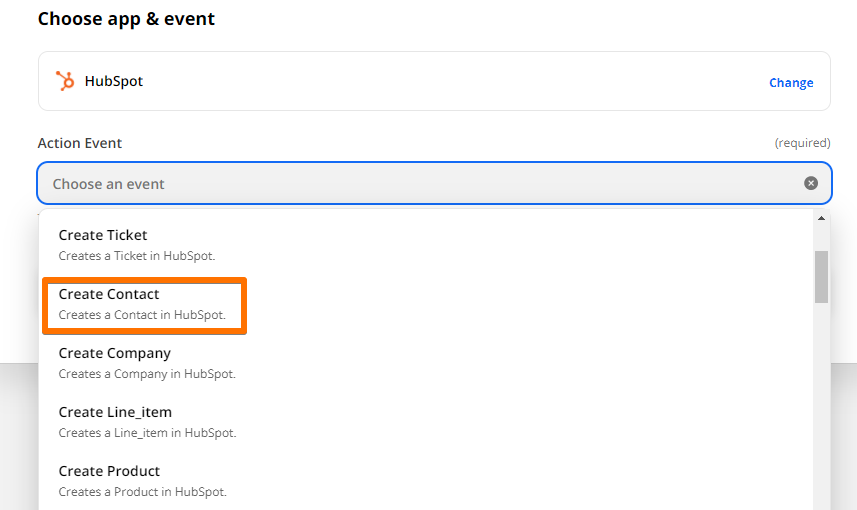Click the 'Creates a Contact in HubSpot.' description
Image resolution: width=857 pixels, height=510 pixels.
pos(142,315)
